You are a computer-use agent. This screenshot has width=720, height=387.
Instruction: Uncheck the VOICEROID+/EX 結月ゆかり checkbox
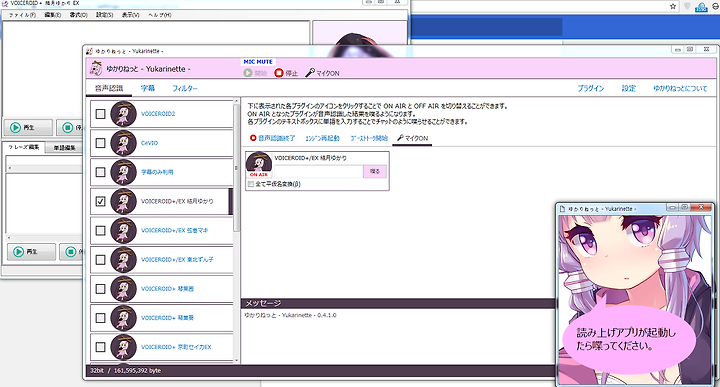(100, 201)
